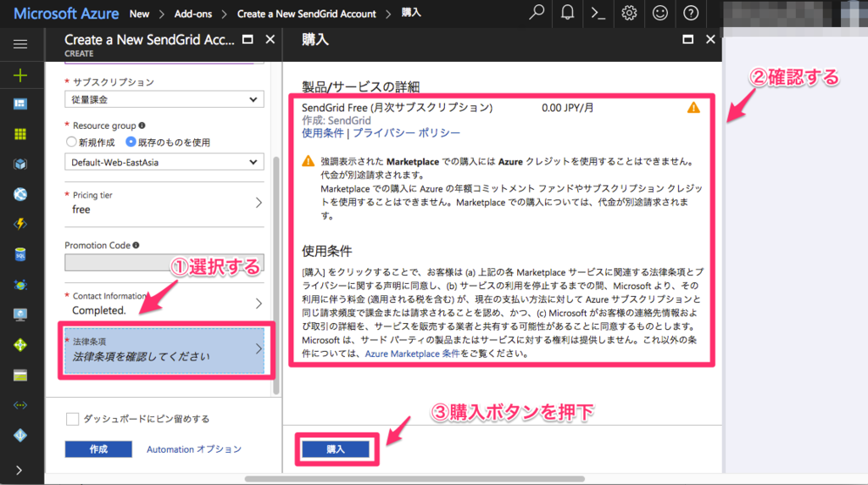Expand Contact Information Completed row
Viewport: 868px width, 485px height.
tap(164, 304)
